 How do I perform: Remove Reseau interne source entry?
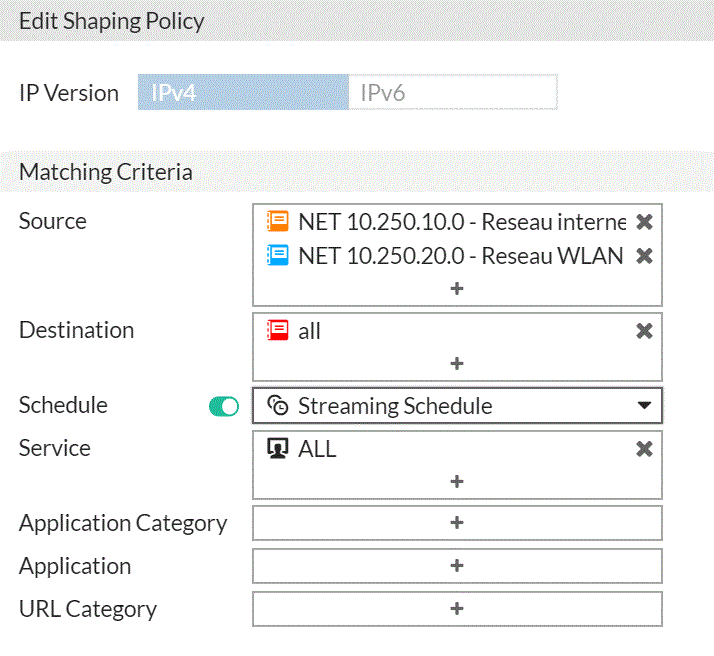click(644, 221)
